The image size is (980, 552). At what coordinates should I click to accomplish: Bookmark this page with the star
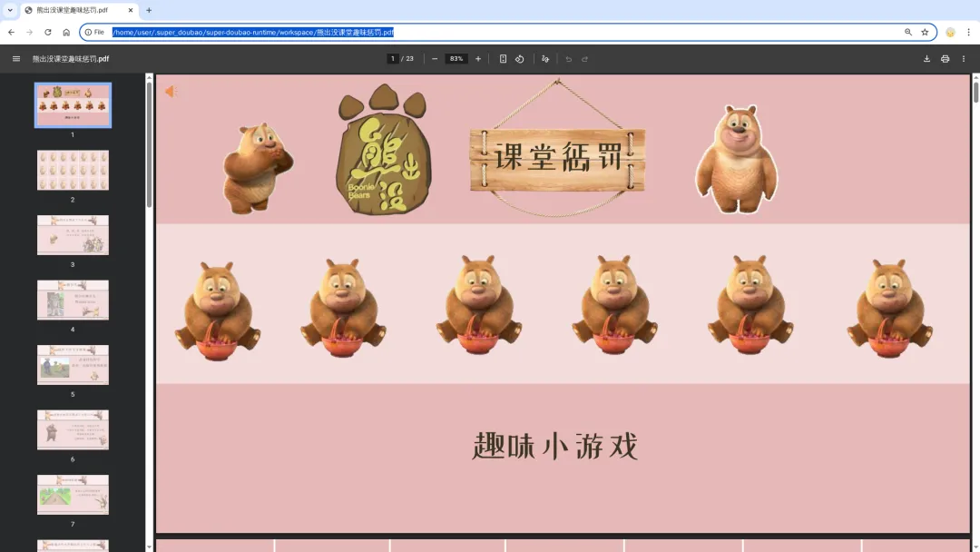click(x=925, y=32)
